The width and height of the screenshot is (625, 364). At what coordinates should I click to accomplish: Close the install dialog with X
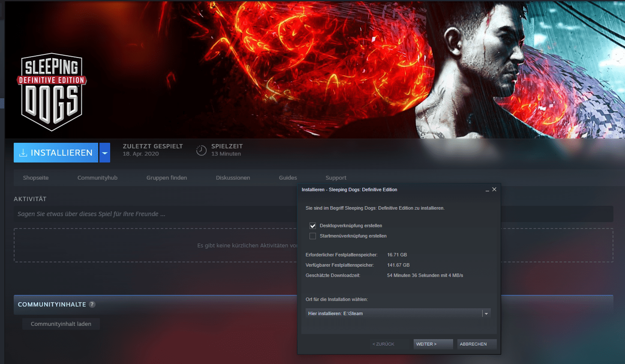pyautogui.click(x=494, y=189)
